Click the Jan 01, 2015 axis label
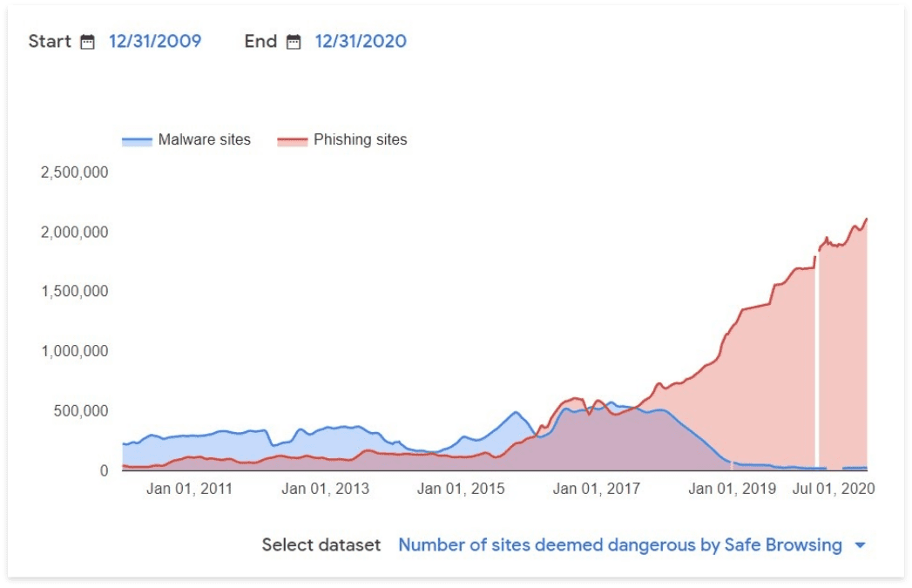 [x=461, y=489]
